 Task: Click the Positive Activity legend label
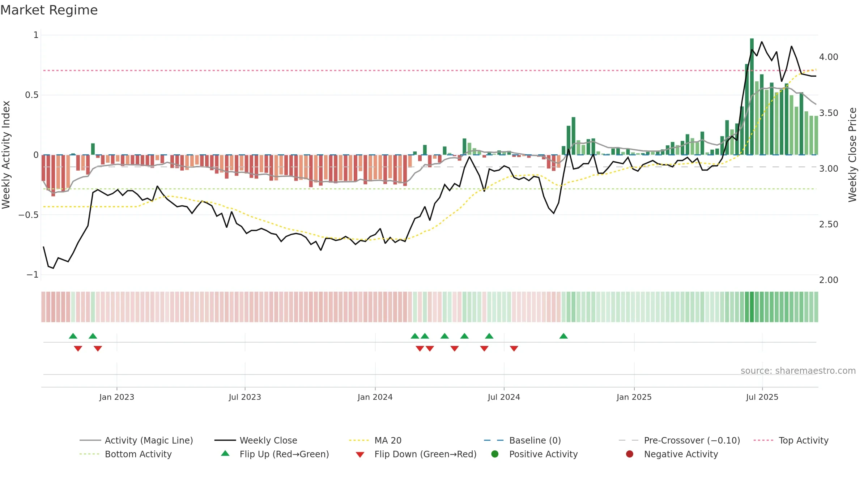click(x=543, y=454)
